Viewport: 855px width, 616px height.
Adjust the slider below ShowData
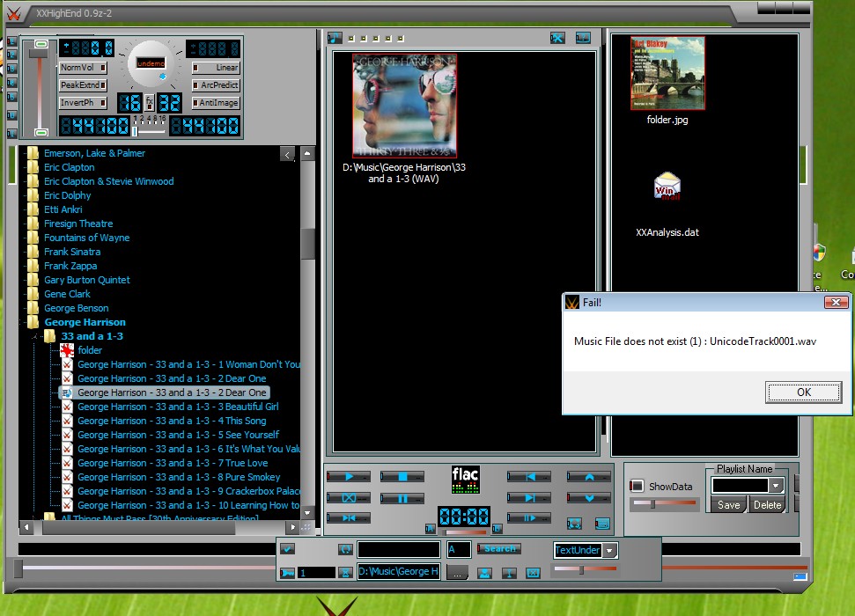[x=652, y=503]
